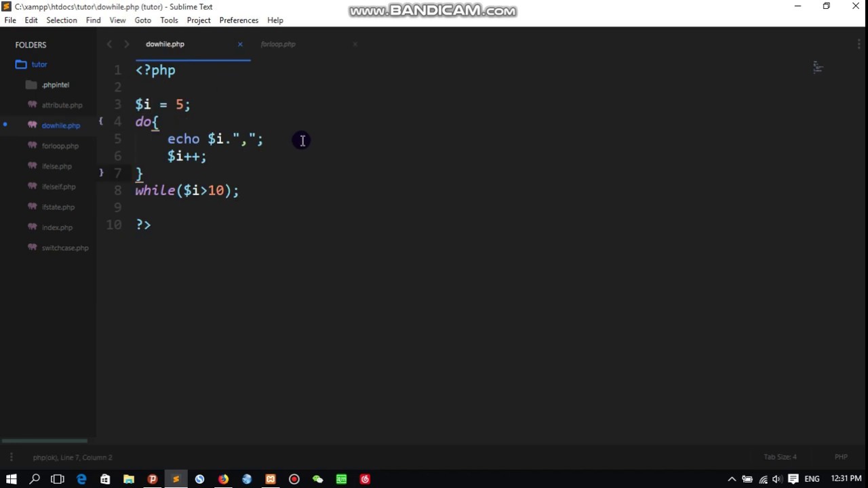868x488 pixels.
Task: Open Bandicam recorder taskbar icon
Action: [294, 479]
